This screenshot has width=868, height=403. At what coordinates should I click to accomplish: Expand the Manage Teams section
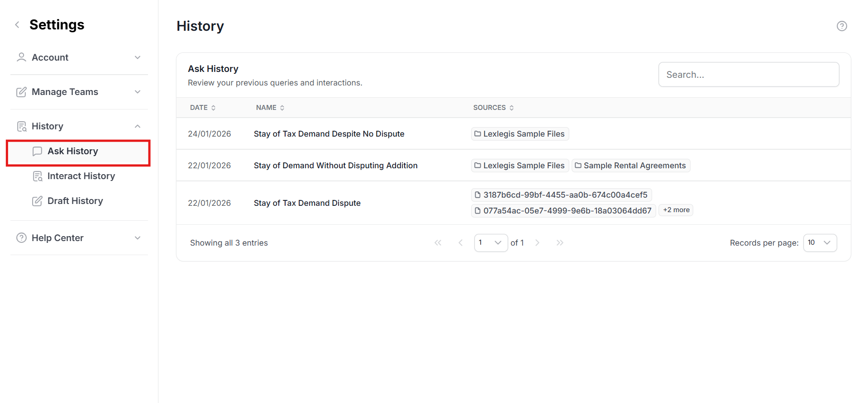[x=79, y=92]
